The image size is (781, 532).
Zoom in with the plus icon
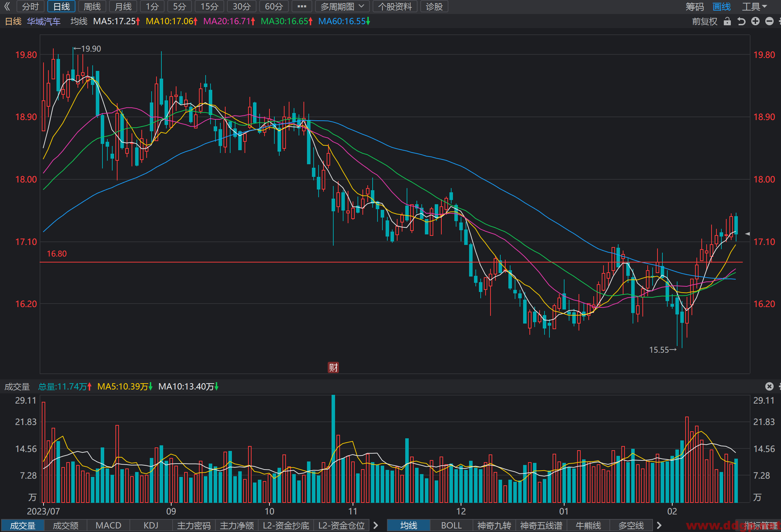point(755,21)
